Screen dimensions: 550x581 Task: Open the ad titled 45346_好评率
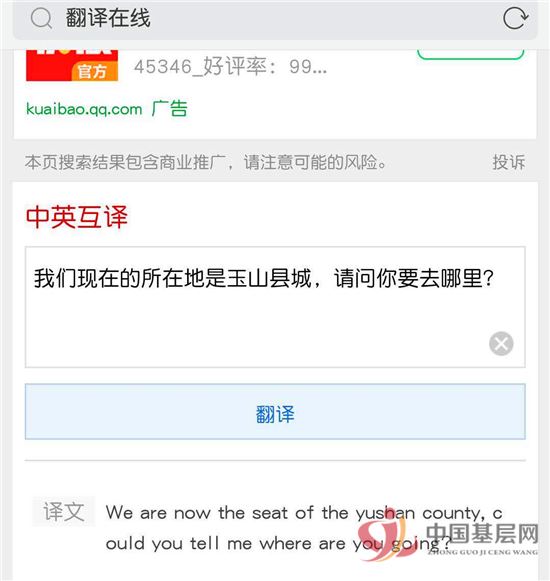pos(230,67)
